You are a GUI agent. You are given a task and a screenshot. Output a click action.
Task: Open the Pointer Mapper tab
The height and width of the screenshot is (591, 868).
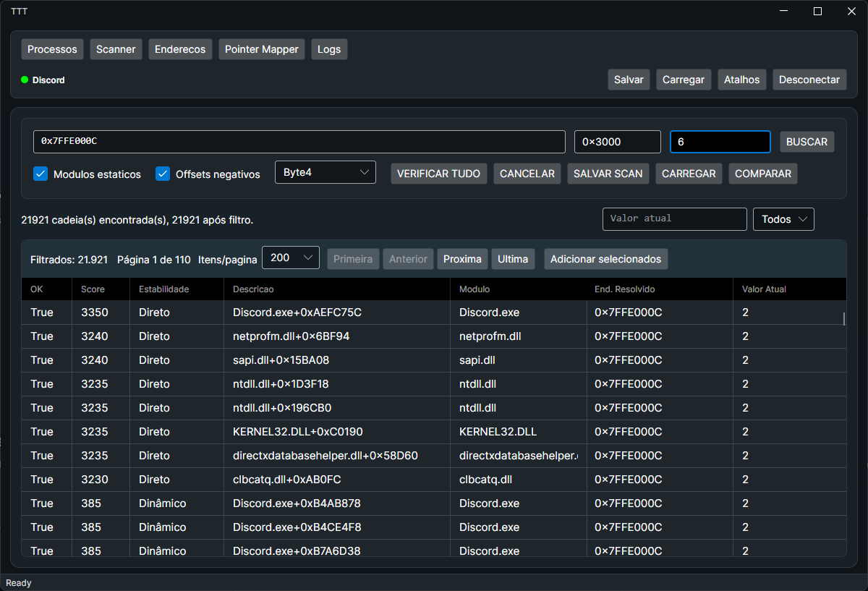click(x=261, y=49)
